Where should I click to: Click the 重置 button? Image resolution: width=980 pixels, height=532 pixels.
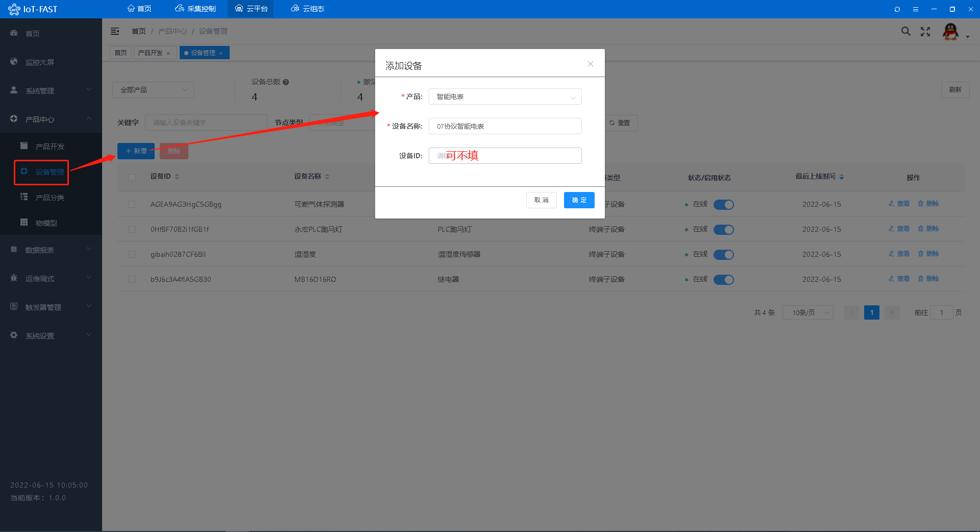[x=620, y=123]
